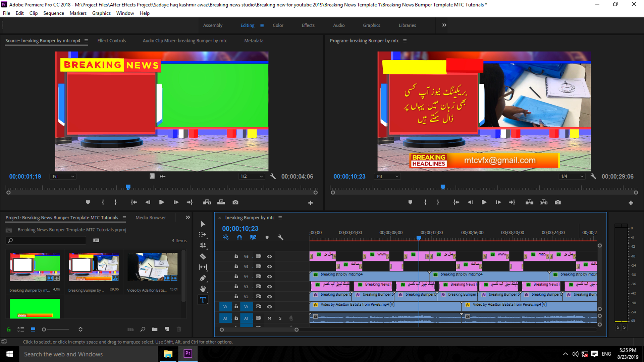644x362 pixels.
Task: Expand the Graphics workspace tab
Action: (x=372, y=25)
